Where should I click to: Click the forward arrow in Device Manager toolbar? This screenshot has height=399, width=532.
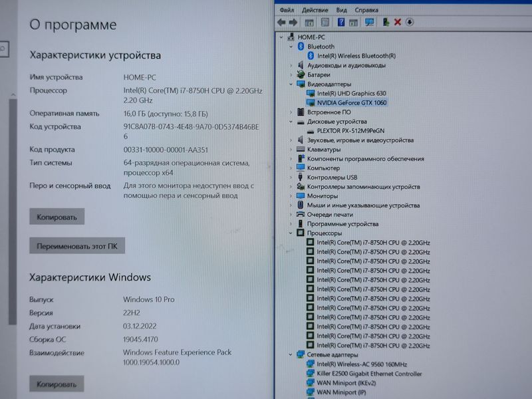pyautogui.click(x=293, y=23)
